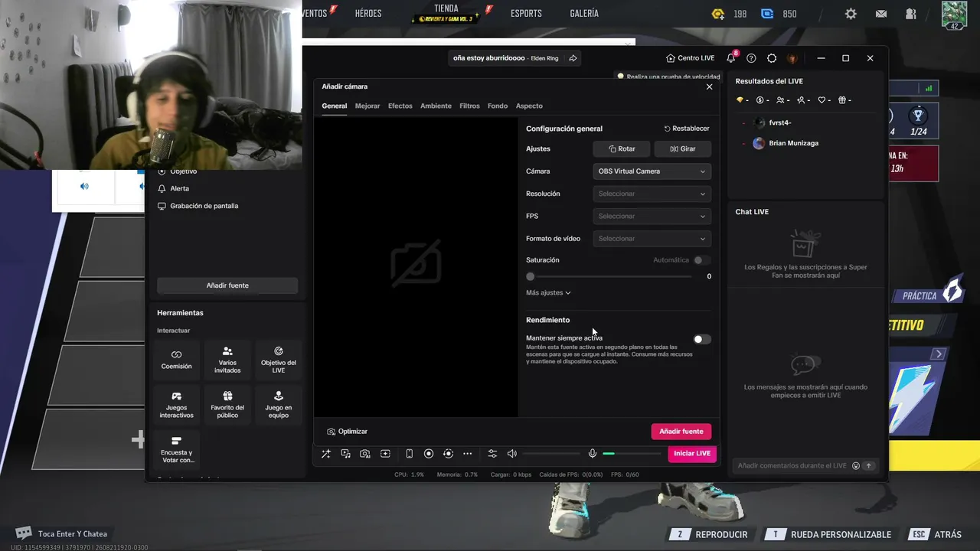
Task: Switch to the Efectos tab
Action: pos(400,106)
